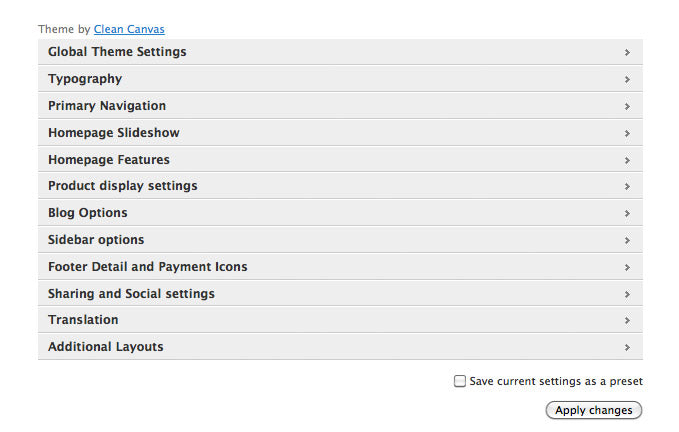Enable Save current settings as a preset
Viewport: 679px width, 432px height.
pyautogui.click(x=460, y=381)
